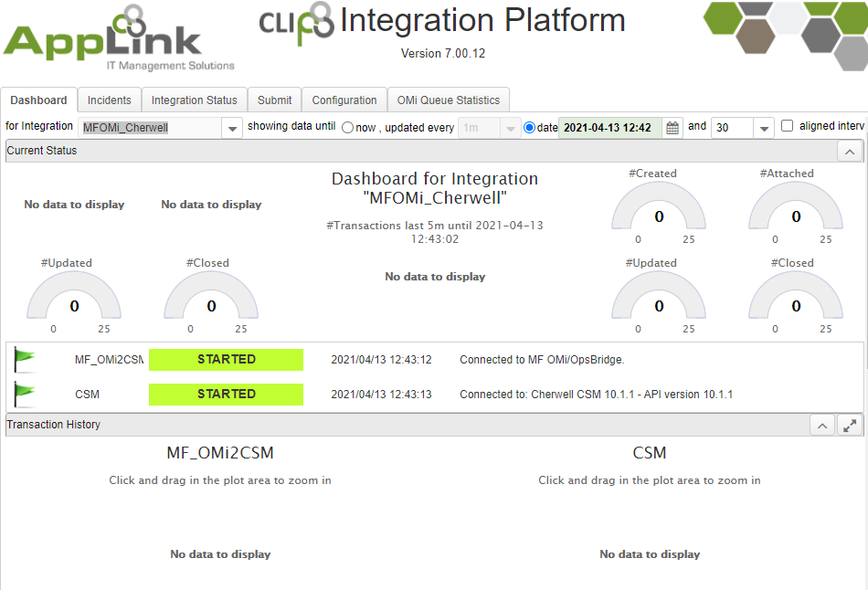The height and width of the screenshot is (590, 868).
Task: Switch to the Dashboard tab
Action: tap(38, 100)
